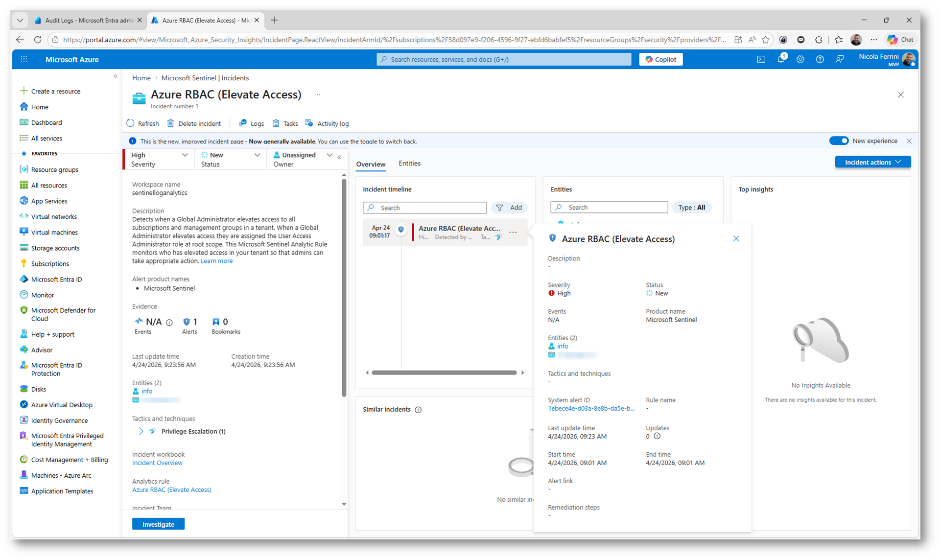Image resolution: width=941 pixels, height=560 pixels.
Task: Toggle the New experience switch off
Action: coord(838,141)
